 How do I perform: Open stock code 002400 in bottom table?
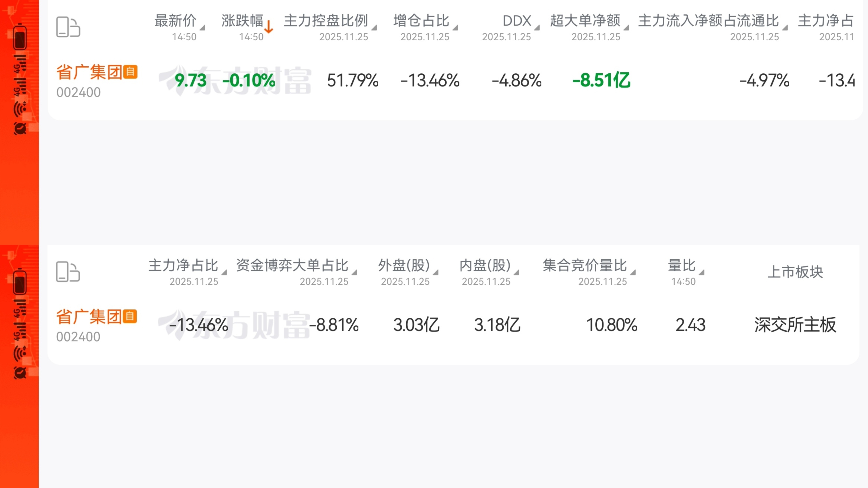click(78, 337)
